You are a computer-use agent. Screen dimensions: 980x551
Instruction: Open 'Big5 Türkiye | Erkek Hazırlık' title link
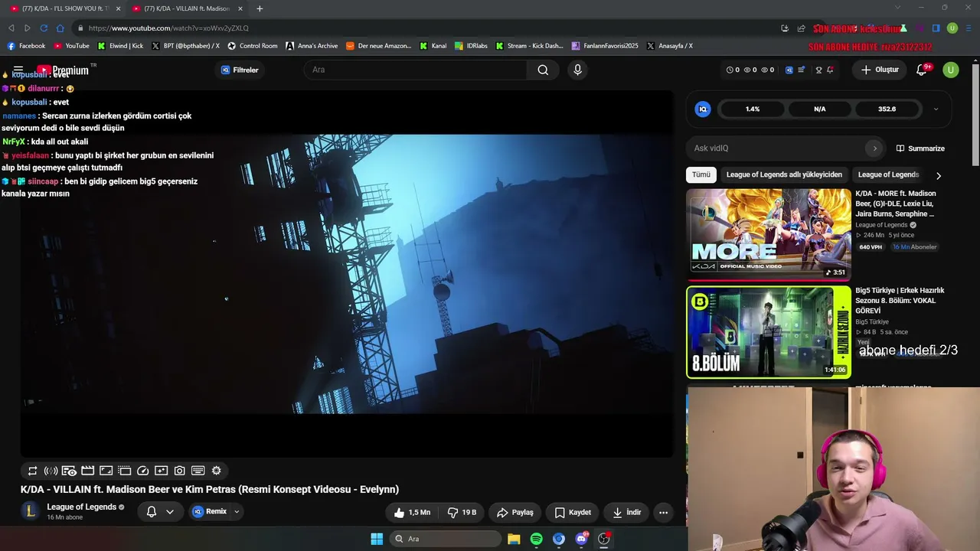pyautogui.click(x=900, y=301)
